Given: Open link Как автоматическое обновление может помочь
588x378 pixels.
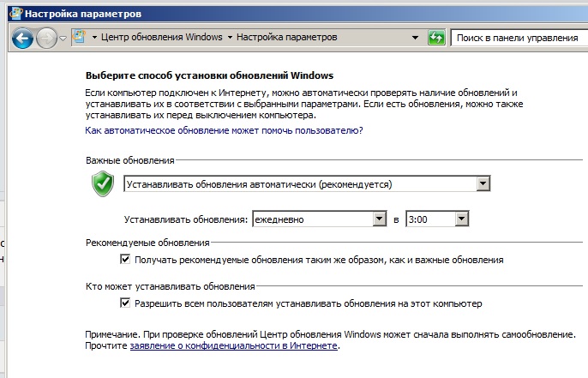Looking at the screenshot, I should pos(224,130).
